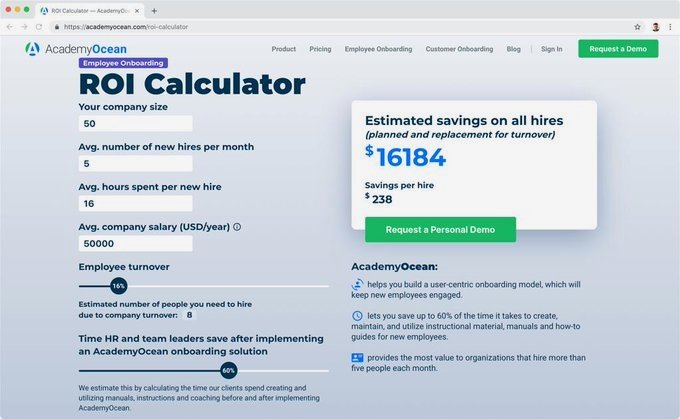This screenshot has height=419, width=680.
Task: Select the ROI Calculator browser tab
Action: pyautogui.click(x=90, y=11)
